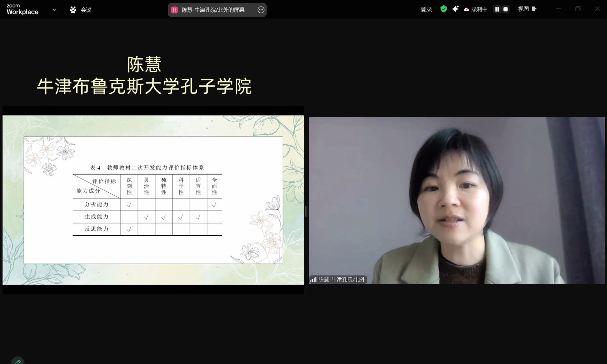
Task: Click the 反思能力 table row label
Action: point(97,229)
